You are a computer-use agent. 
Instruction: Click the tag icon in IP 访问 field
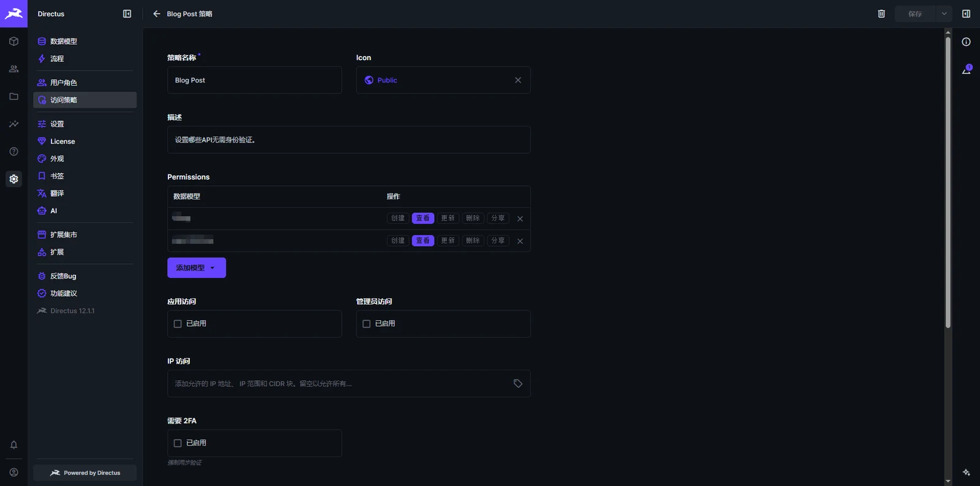point(518,384)
